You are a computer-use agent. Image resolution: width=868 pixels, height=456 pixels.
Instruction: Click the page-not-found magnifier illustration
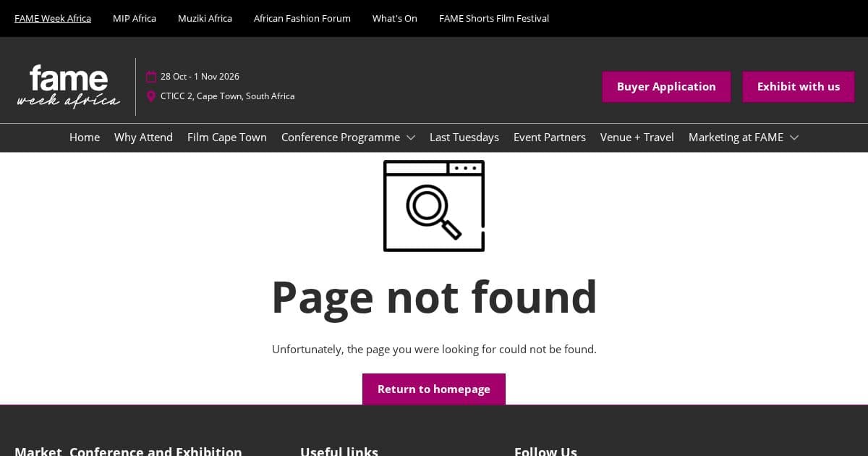click(433, 206)
